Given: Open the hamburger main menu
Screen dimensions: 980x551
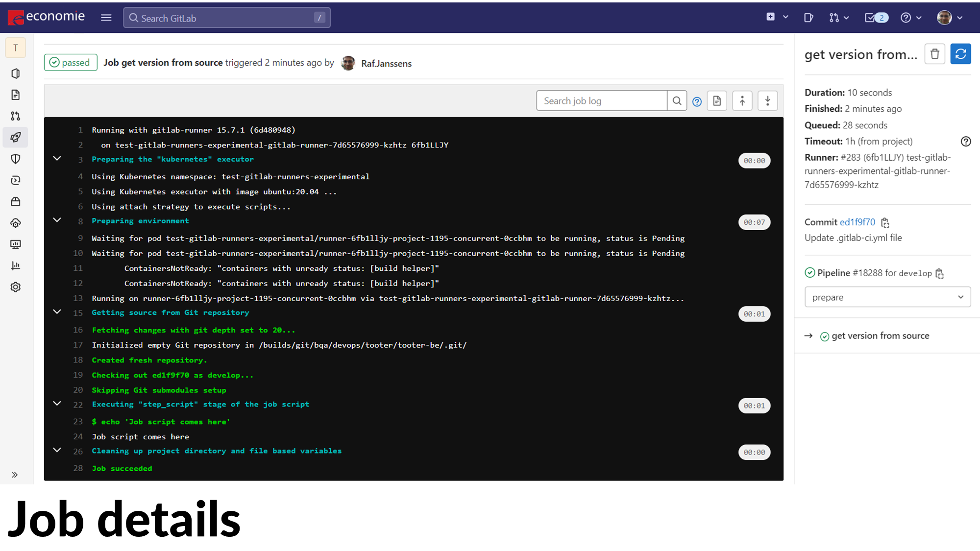Looking at the screenshot, I should (106, 18).
